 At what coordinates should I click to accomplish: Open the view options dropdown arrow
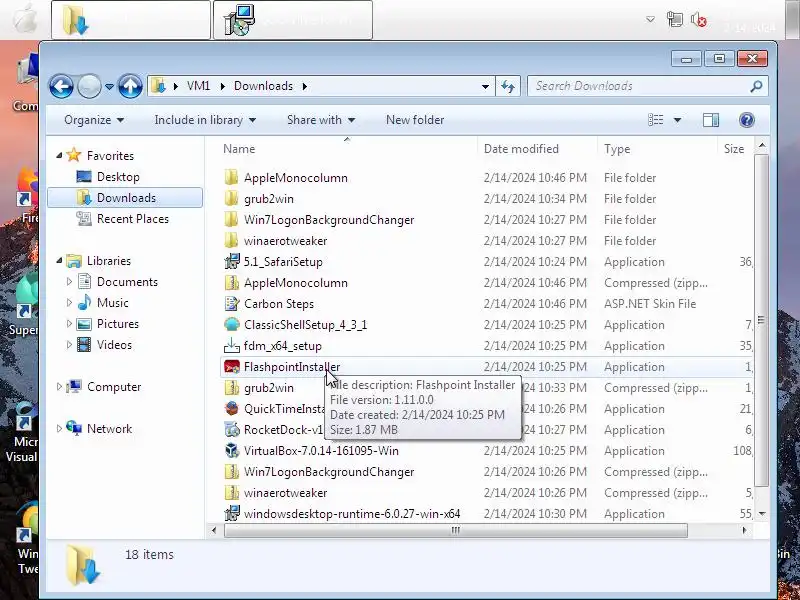coord(678,120)
